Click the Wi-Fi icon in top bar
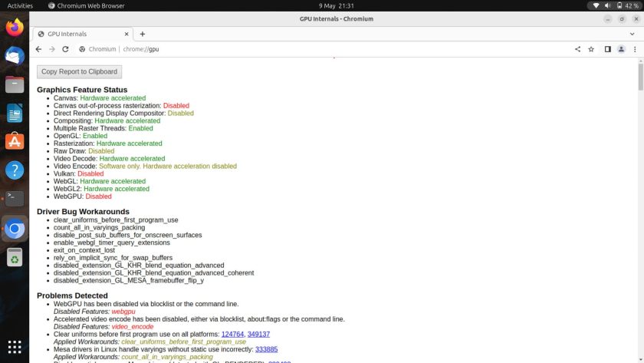Image resolution: width=644 pixels, height=363 pixels. [x=596, y=5]
